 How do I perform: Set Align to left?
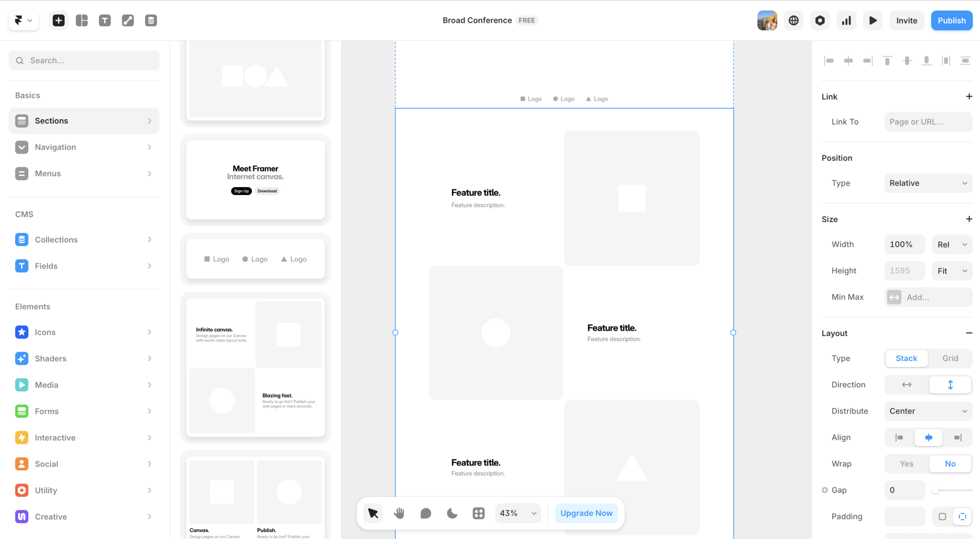tap(899, 437)
